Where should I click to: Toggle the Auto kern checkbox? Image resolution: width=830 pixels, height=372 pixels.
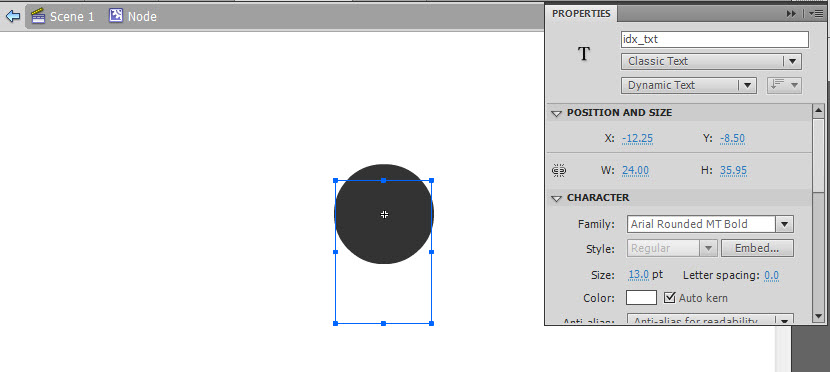tap(670, 297)
